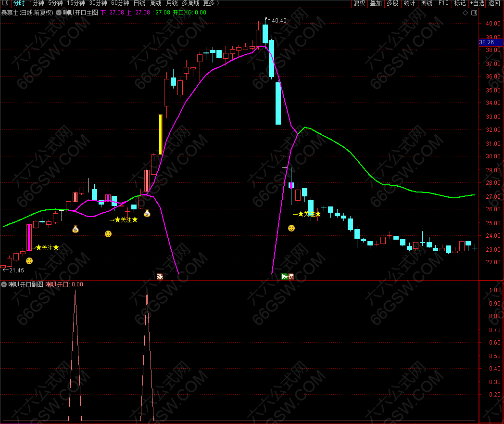Screen dimensions: 504x424
Task: Click the money bag icon near 25.00
Action: [x=76, y=229]
